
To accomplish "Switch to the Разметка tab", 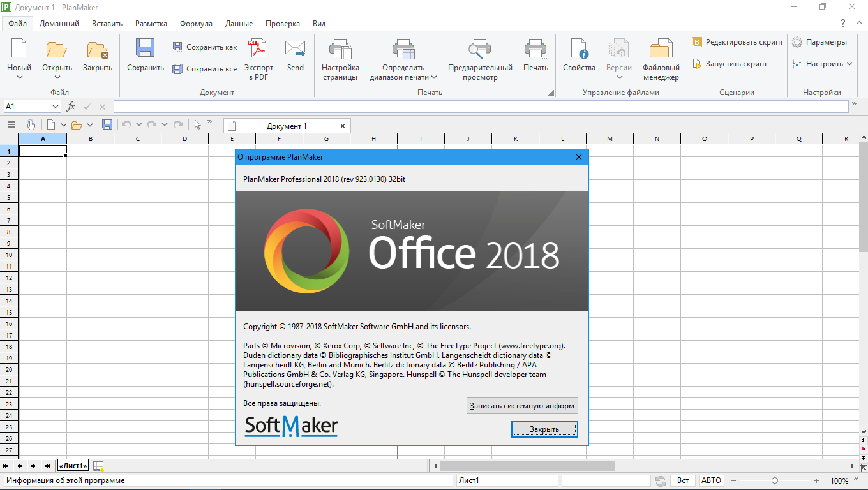I will tap(151, 24).
